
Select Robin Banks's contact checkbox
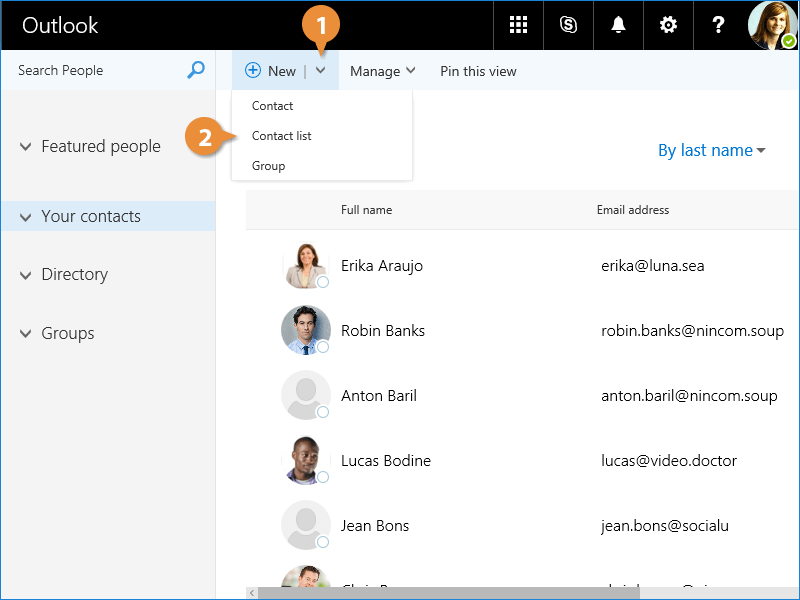pyautogui.click(x=323, y=347)
